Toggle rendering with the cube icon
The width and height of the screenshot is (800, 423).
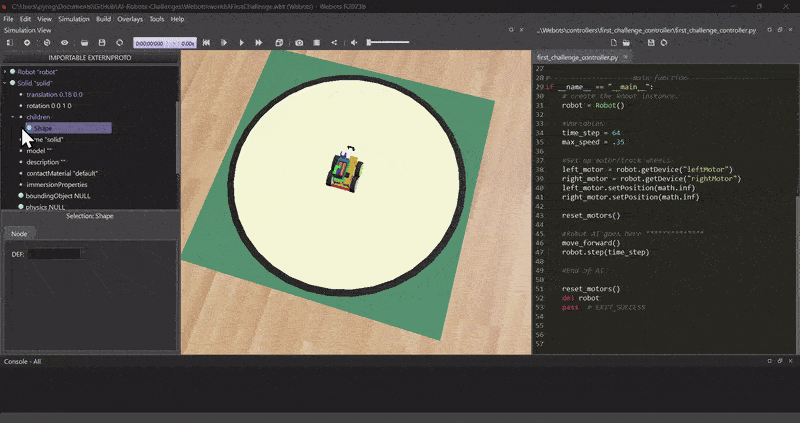point(279,43)
